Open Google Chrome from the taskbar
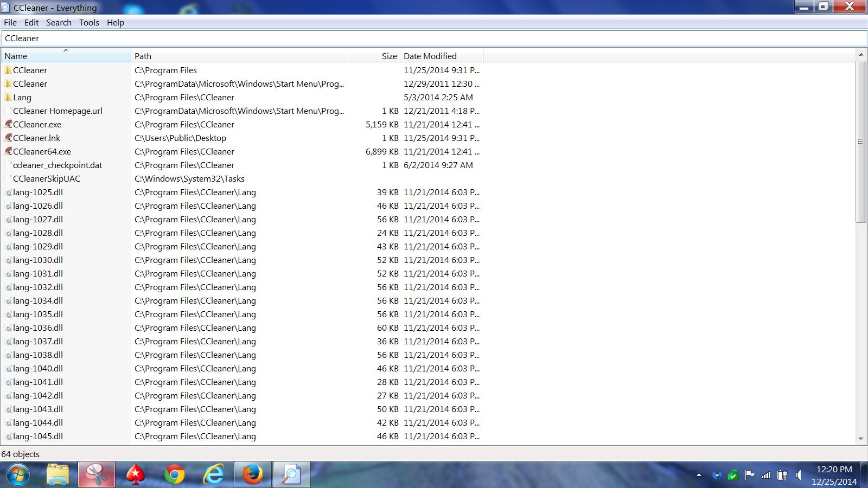Screen dimensions: 868x488 pos(175,475)
